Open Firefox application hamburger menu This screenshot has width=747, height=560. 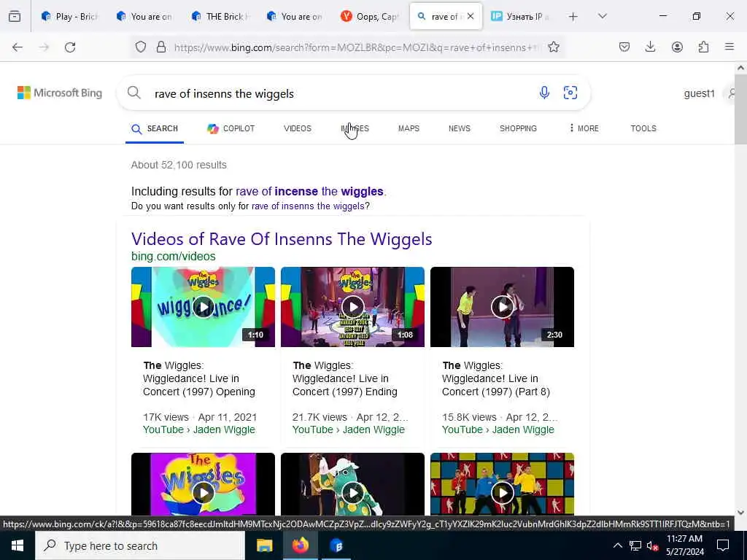(x=729, y=47)
